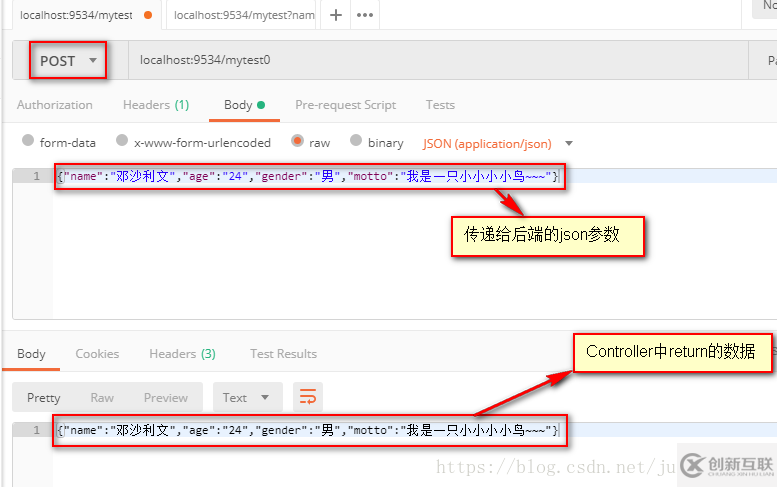Open the Pre-request Script tab
The image size is (777, 487).
[345, 105]
